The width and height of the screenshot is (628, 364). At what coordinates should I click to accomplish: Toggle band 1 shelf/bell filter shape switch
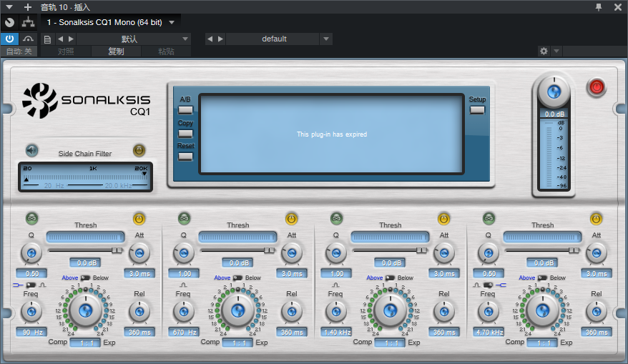point(31,285)
